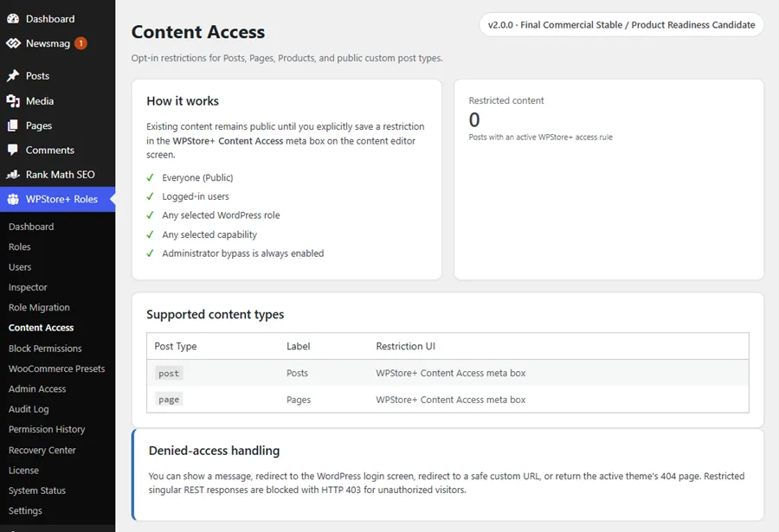Click the v2.0.0 version badge
This screenshot has height=532, width=779.
pos(621,25)
